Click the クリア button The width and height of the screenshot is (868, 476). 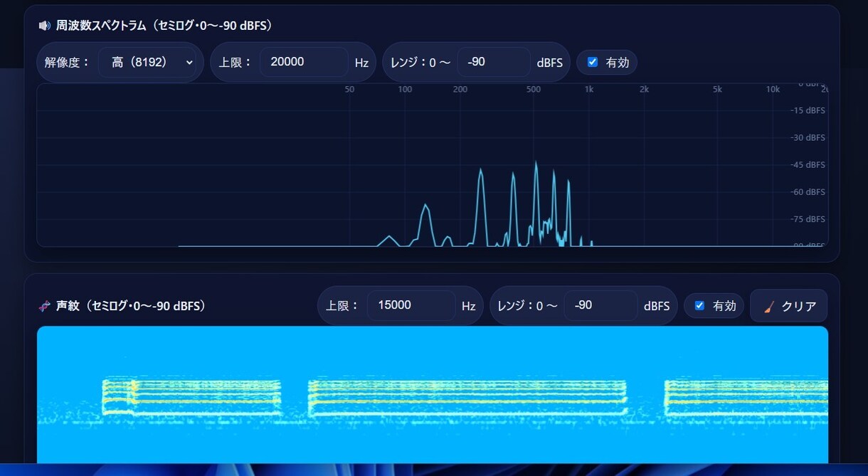[788, 306]
